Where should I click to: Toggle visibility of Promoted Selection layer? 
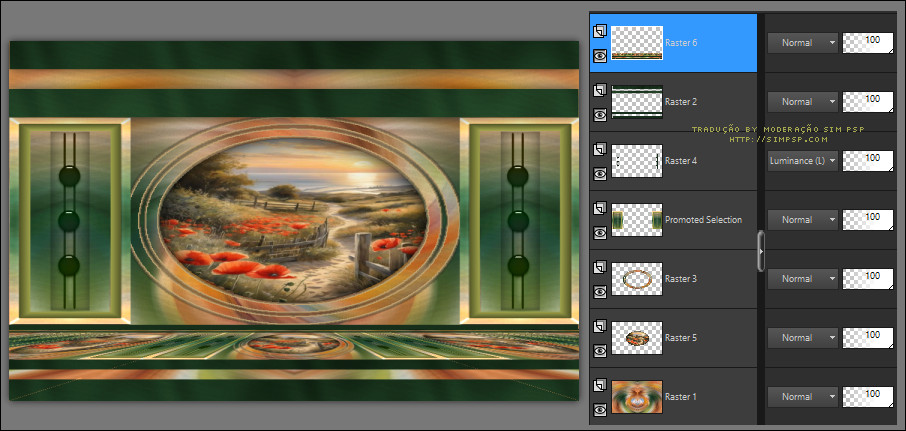point(600,233)
